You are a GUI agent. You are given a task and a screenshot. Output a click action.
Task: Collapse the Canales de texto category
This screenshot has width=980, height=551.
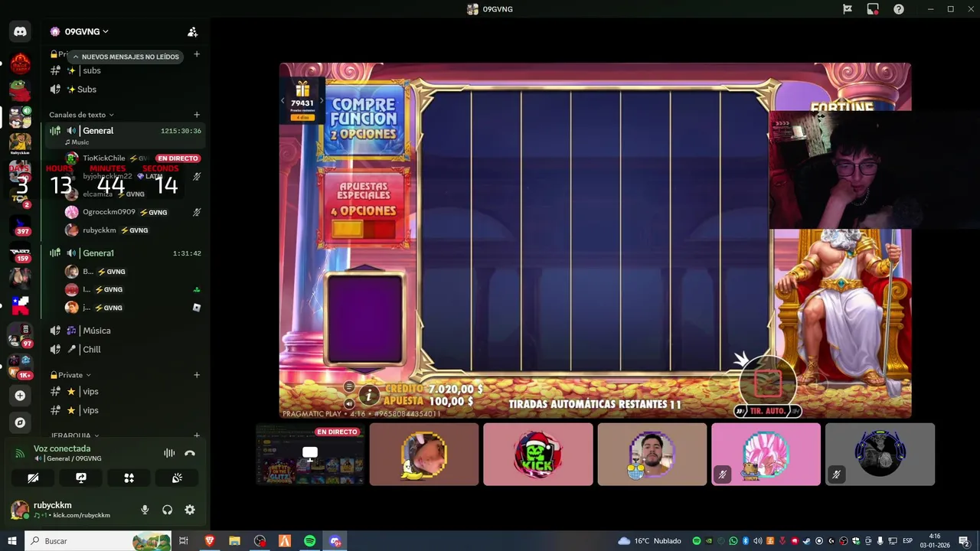click(x=81, y=115)
